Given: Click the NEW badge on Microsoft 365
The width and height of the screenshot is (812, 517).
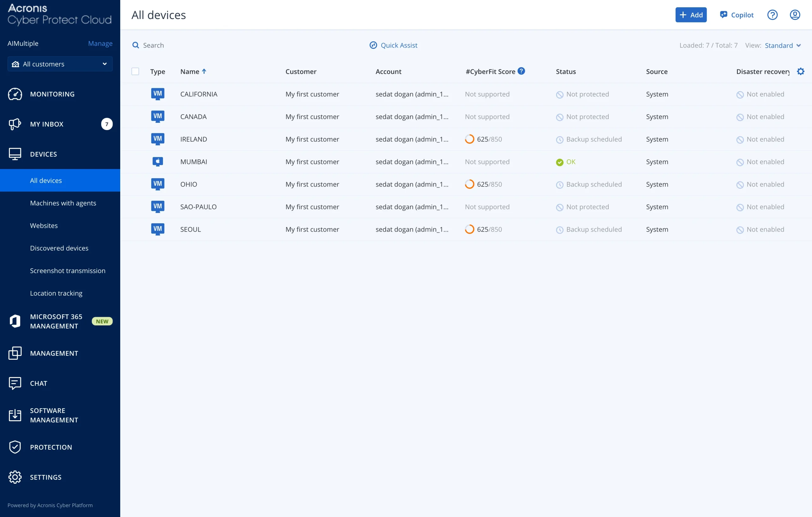Looking at the screenshot, I should [102, 321].
